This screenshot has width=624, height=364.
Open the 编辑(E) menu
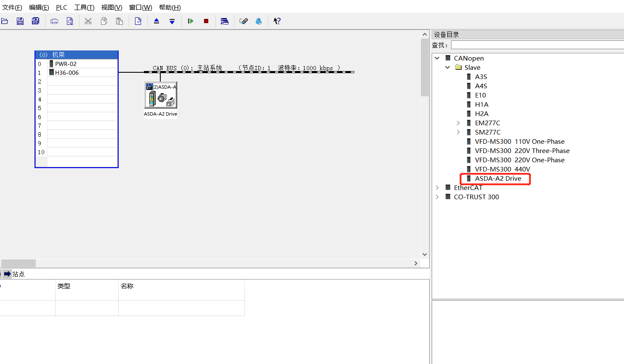(x=39, y=8)
